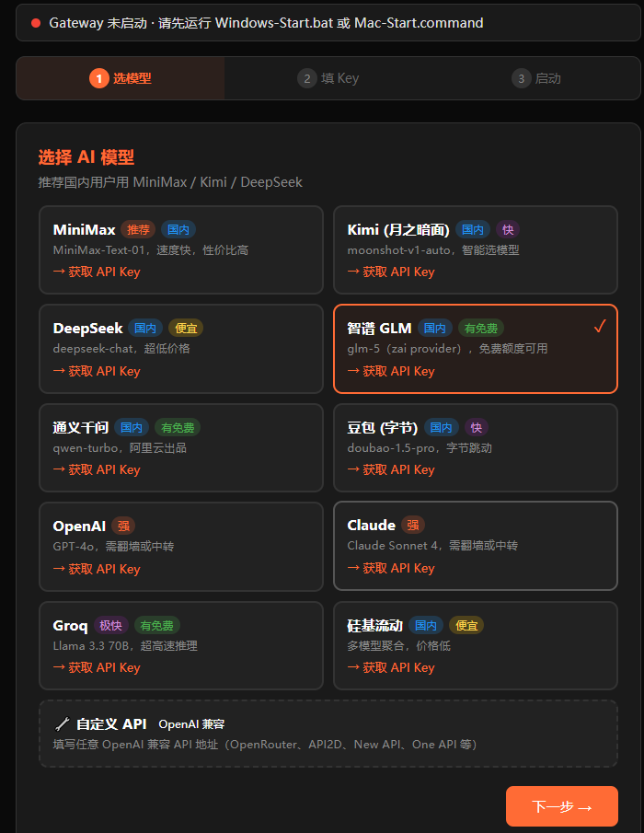This screenshot has height=833, width=644.
Task: Select the MiniMax model card
Action: coord(181,249)
